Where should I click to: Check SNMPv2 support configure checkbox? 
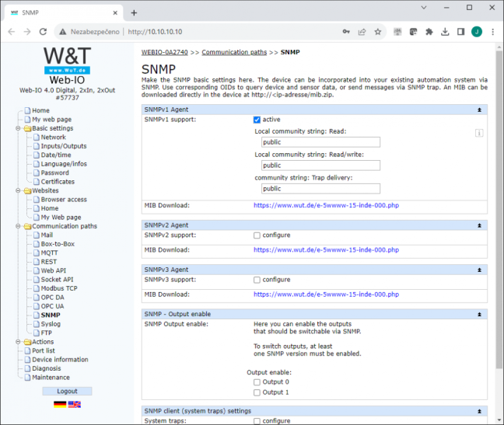(x=257, y=235)
